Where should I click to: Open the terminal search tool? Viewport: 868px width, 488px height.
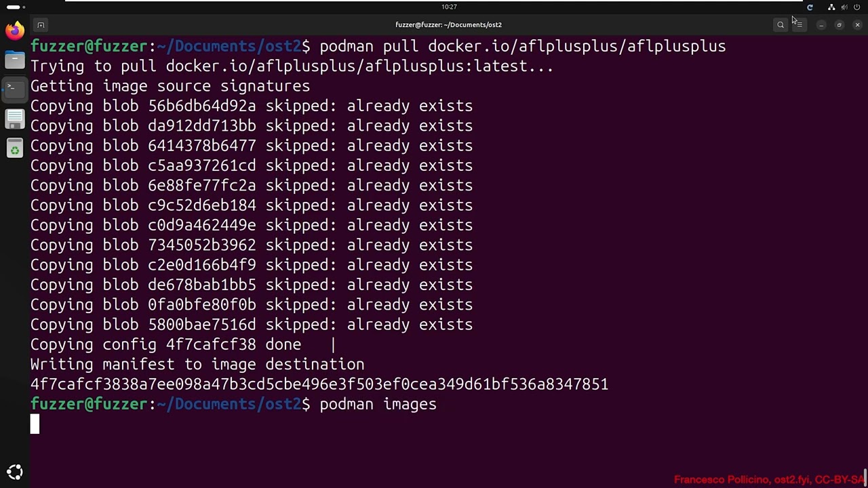pos(781,25)
